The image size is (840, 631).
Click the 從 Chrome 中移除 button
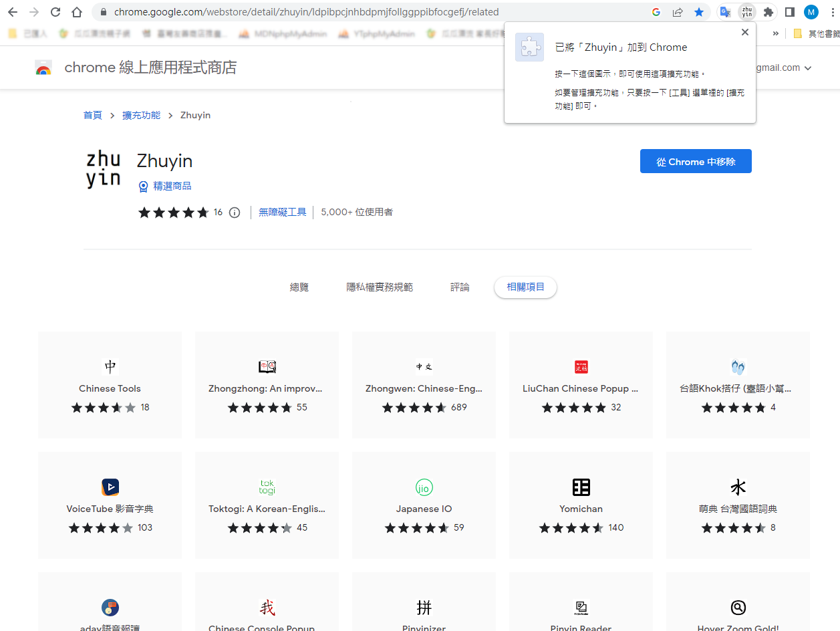(x=696, y=161)
